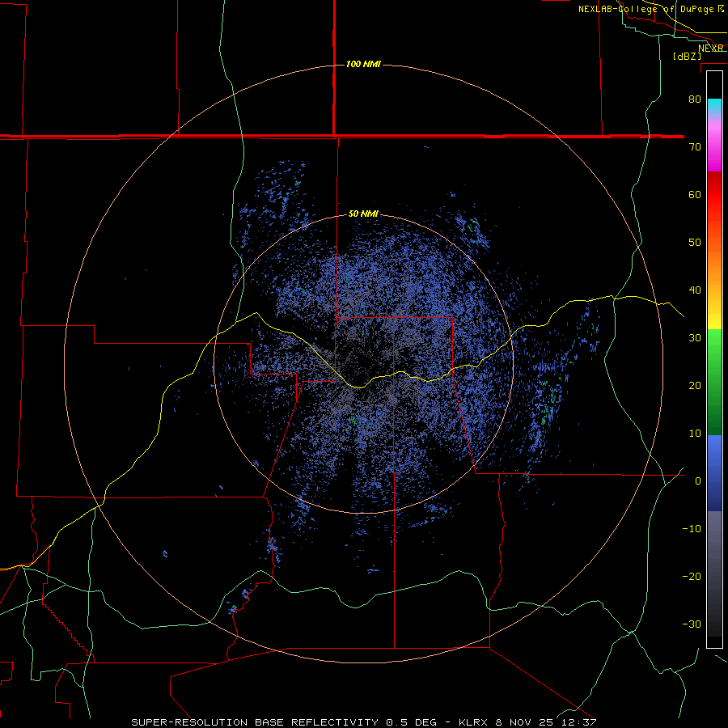
Task: Click the 50 dBZ scale value
Action: [x=695, y=243]
